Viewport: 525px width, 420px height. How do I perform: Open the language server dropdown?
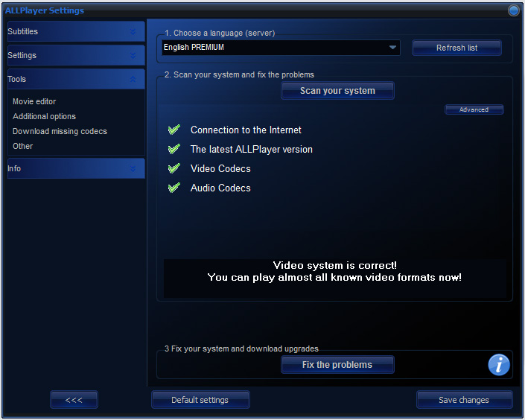pyautogui.click(x=281, y=48)
